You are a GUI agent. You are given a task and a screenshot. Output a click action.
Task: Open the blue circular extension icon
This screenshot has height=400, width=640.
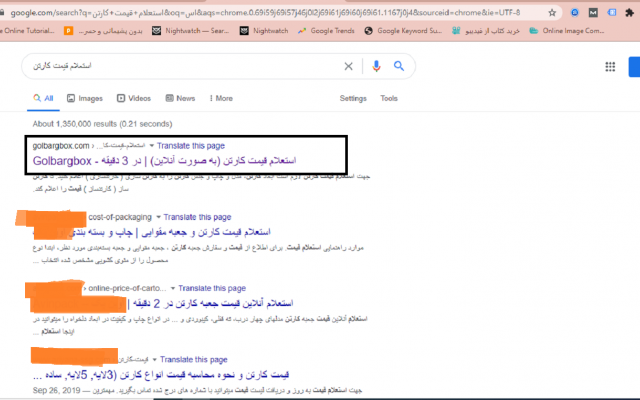(574, 13)
